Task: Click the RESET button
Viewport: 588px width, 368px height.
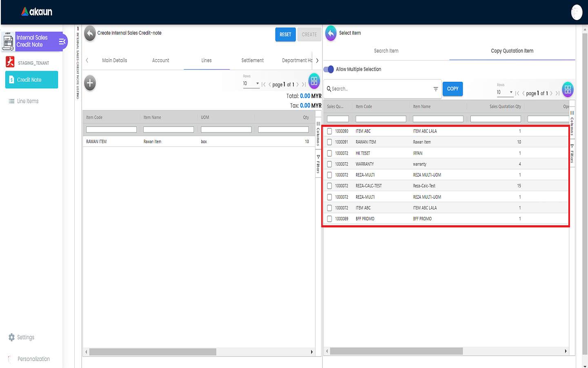Action: [x=285, y=35]
